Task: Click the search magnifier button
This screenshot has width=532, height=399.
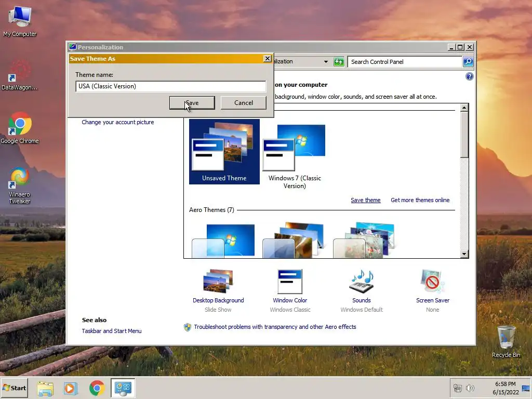Action: tap(468, 62)
